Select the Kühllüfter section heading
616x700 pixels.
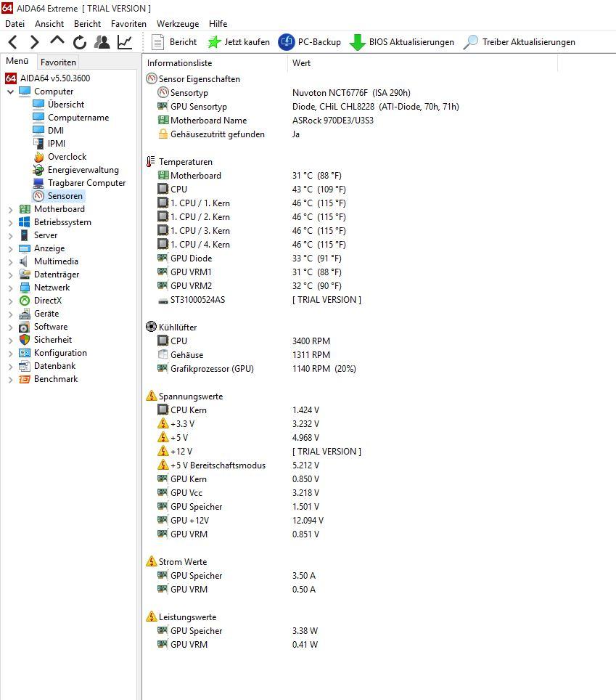tap(171, 327)
